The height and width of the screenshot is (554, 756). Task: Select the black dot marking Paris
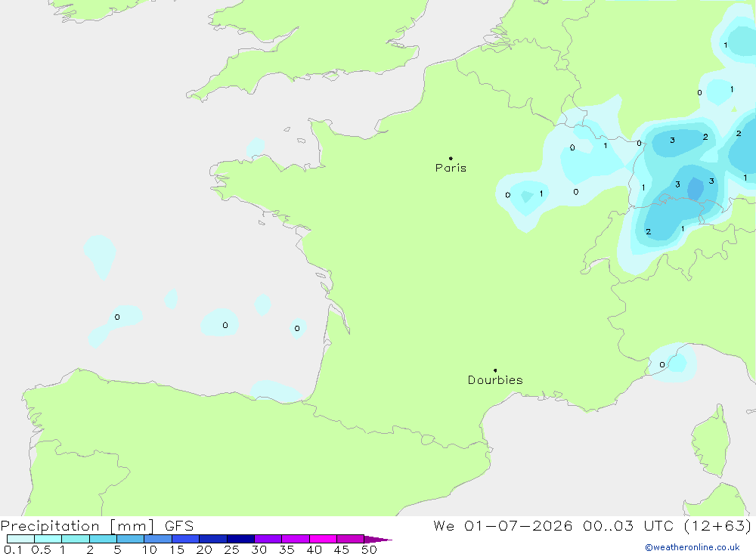pyautogui.click(x=451, y=158)
